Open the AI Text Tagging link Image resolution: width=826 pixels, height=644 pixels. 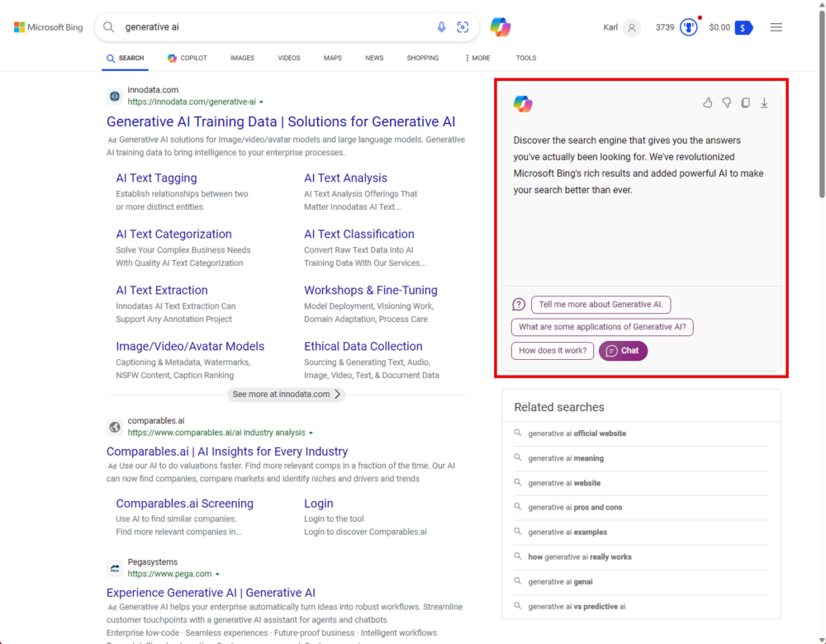pos(156,178)
